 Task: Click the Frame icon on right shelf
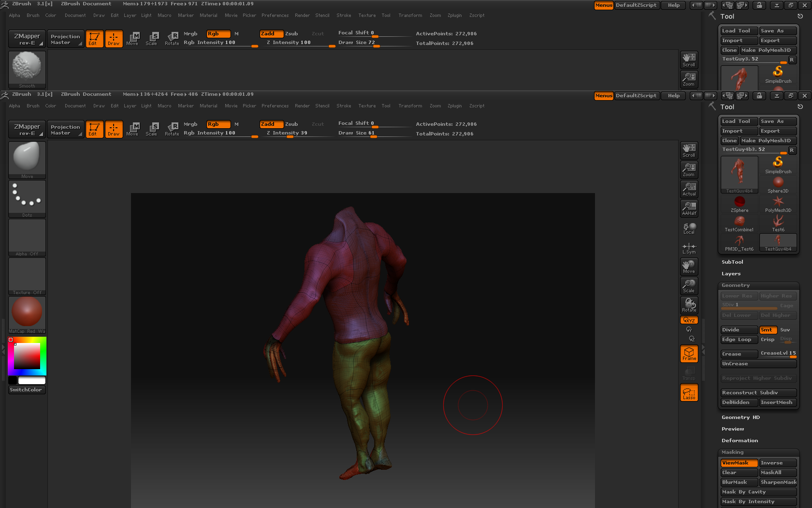689,354
